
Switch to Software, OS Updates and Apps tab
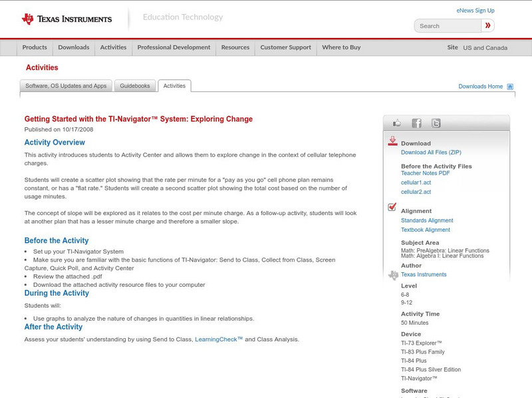66,86
